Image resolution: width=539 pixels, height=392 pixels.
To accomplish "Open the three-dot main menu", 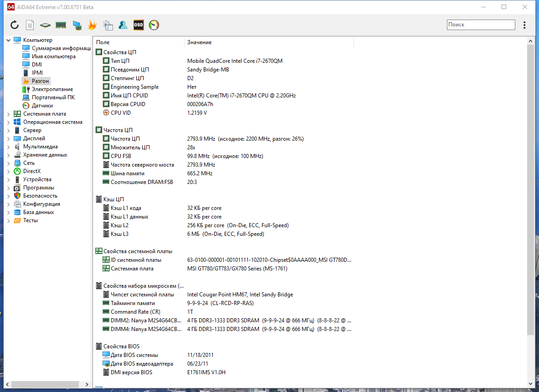I will coord(524,25).
